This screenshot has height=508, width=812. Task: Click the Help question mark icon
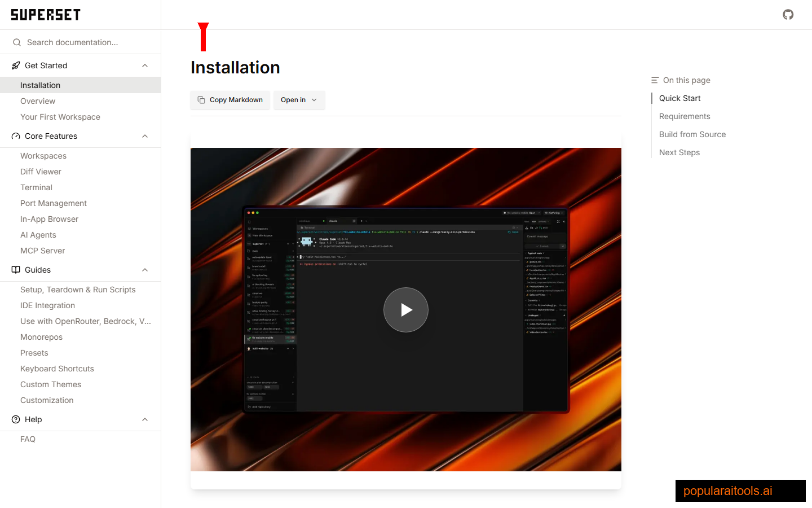[16, 419]
